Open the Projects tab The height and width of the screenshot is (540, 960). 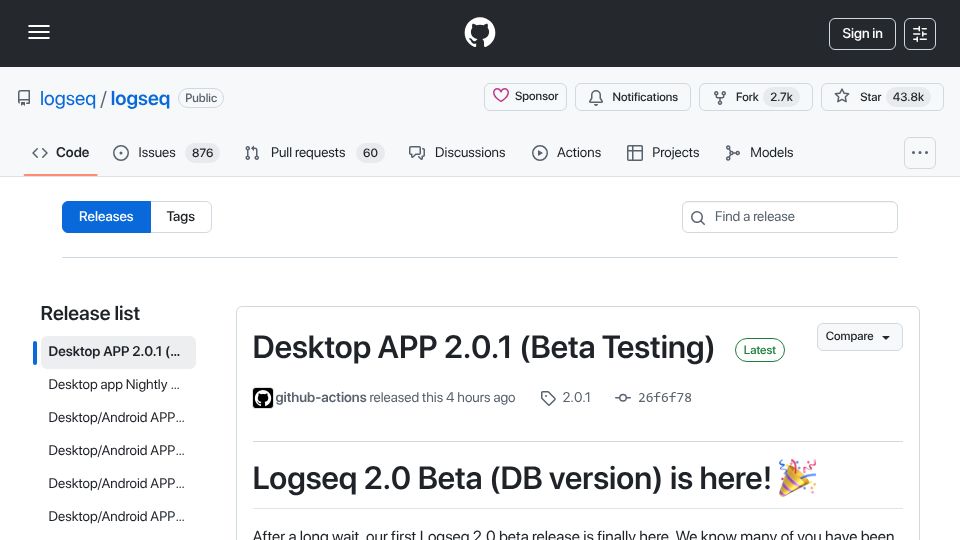[663, 152]
